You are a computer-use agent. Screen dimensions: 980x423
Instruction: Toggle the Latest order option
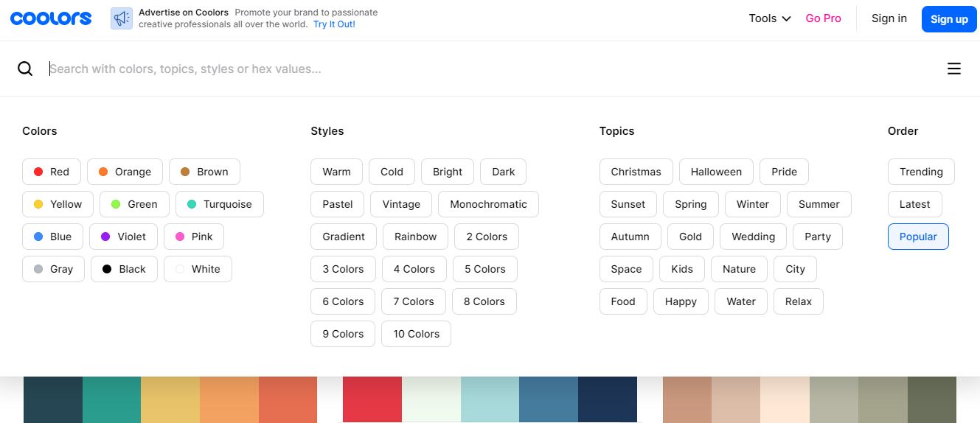(914, 204)
